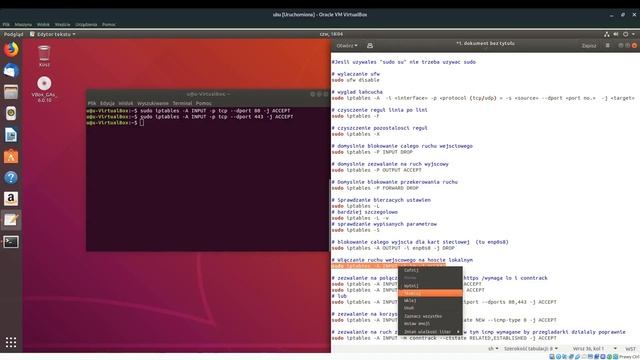The image size is (640, 360).
Task: Click enp0s8 OUTPUT DROP command line
Action: [393, 248]
